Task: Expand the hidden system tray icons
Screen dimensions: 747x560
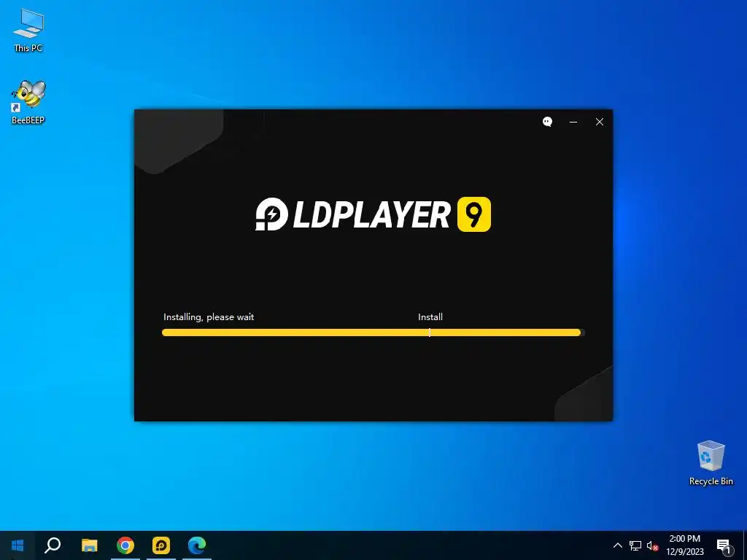Action: [617, 545]
